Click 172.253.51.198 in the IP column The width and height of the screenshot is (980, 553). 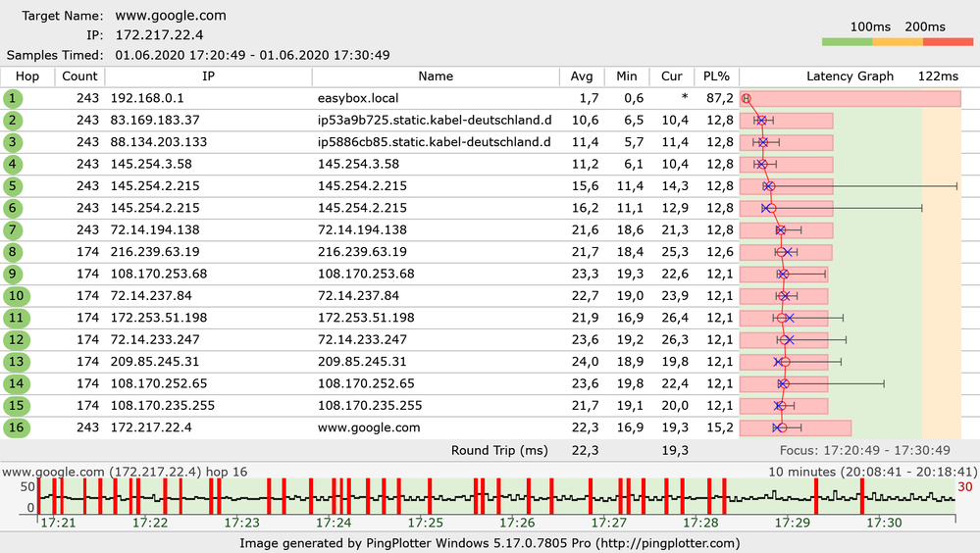coord(159,318)
